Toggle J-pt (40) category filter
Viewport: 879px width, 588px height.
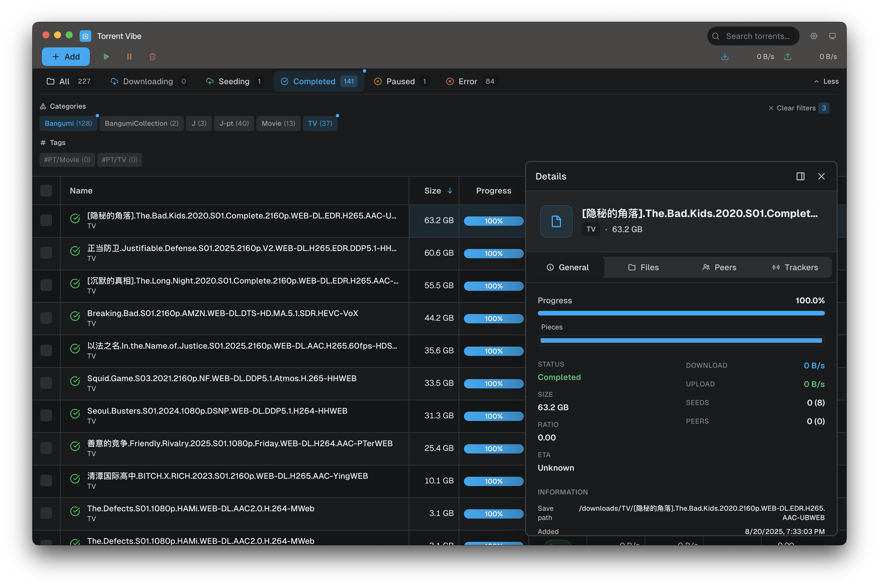tap(234, 123)
